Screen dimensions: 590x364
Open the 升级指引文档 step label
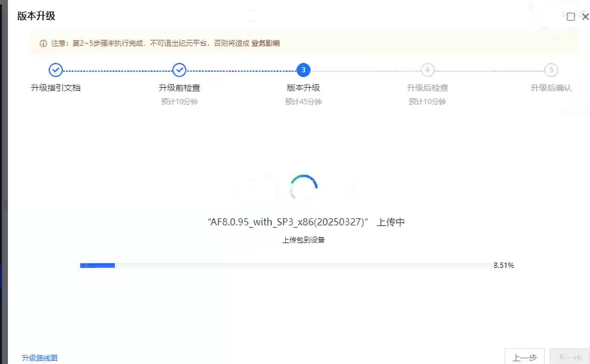click(x=56, y=88)
